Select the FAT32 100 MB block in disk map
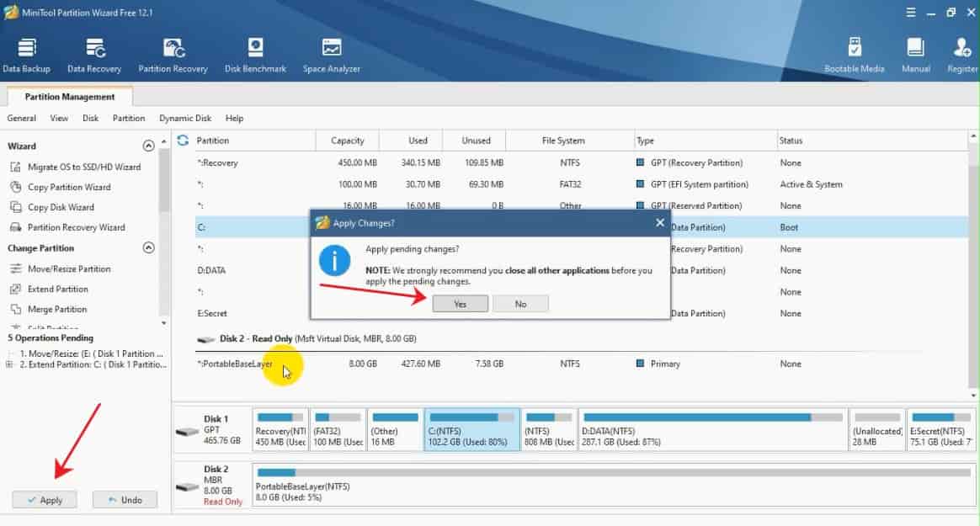The image size is (980, 526). pyautogui.click(x=338, y=430)
